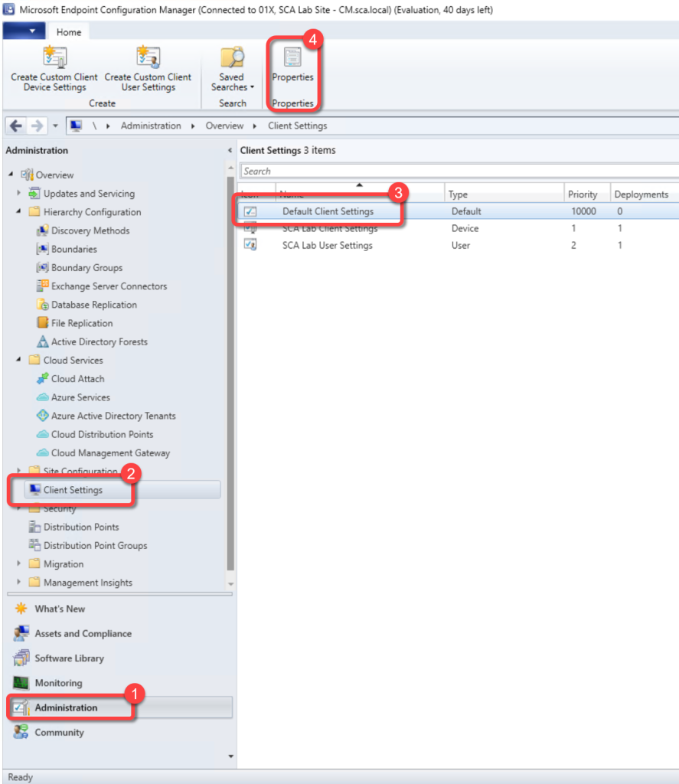Select SCA Lab User Settings row

327,246
